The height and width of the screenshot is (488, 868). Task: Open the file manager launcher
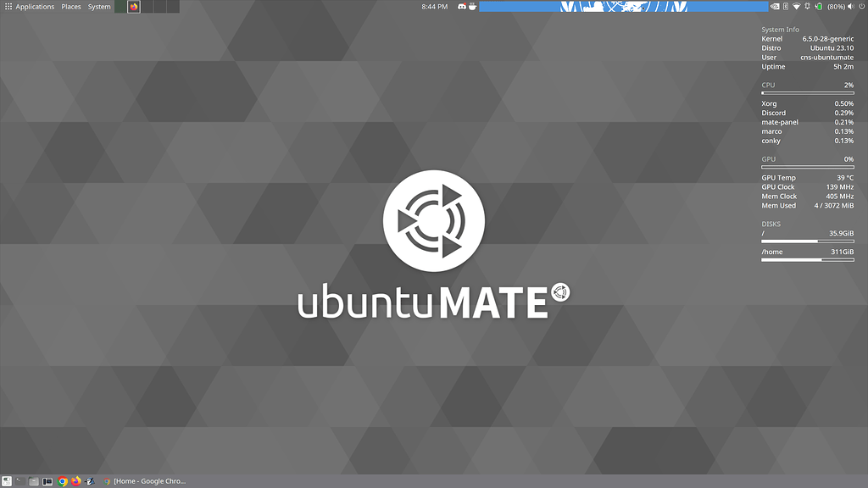coord(34,481)
